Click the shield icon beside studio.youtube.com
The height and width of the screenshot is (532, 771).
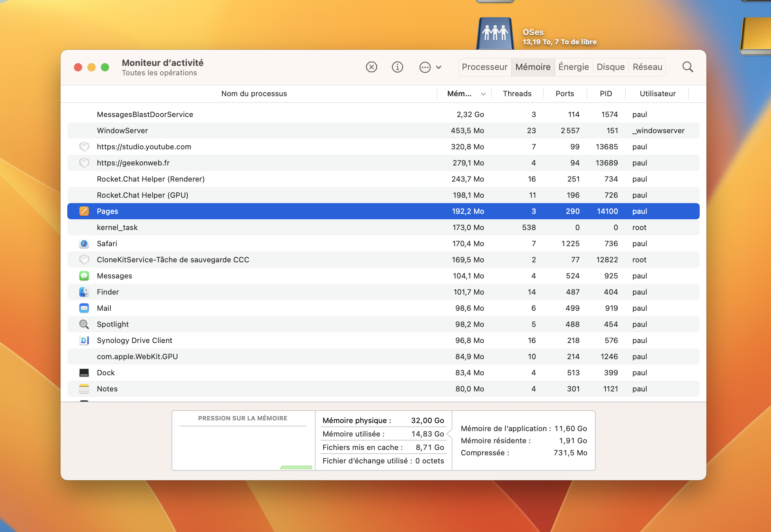click(x=84, y=147)
